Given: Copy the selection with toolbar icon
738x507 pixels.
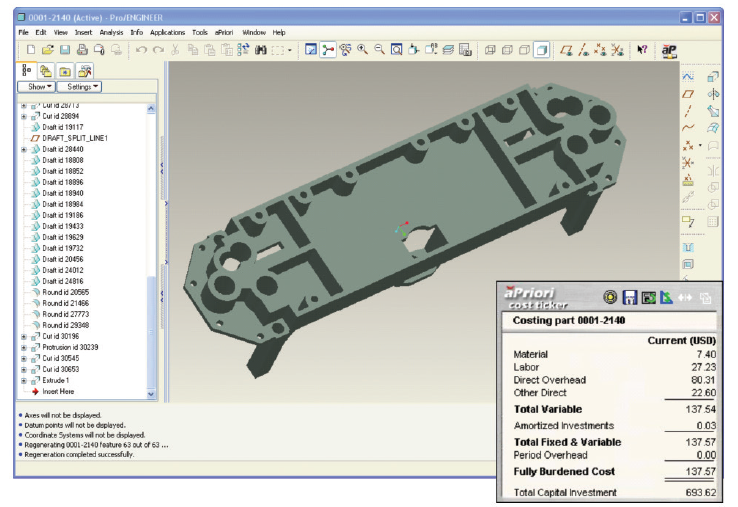Looking at the screenshot, I should (x=193, y=49).
